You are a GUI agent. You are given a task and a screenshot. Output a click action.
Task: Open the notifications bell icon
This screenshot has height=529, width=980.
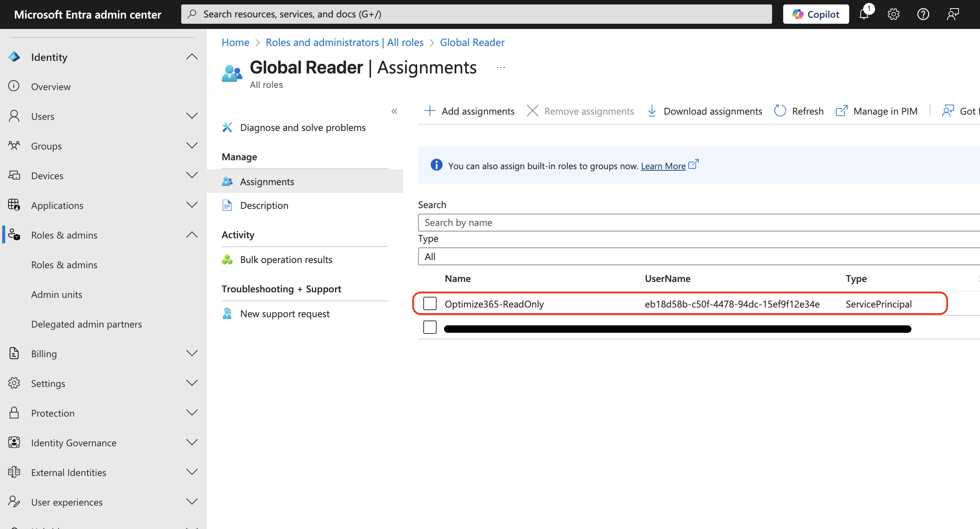point(864,14)
